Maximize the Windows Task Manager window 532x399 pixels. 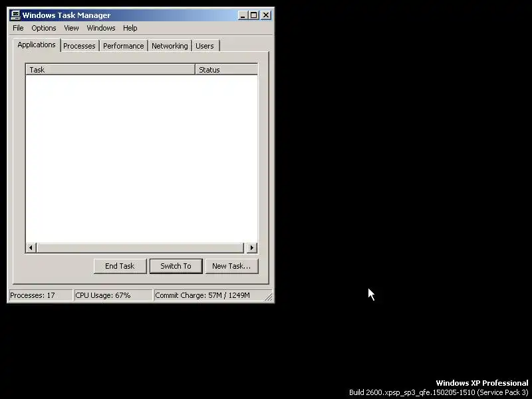click(253, 15)
